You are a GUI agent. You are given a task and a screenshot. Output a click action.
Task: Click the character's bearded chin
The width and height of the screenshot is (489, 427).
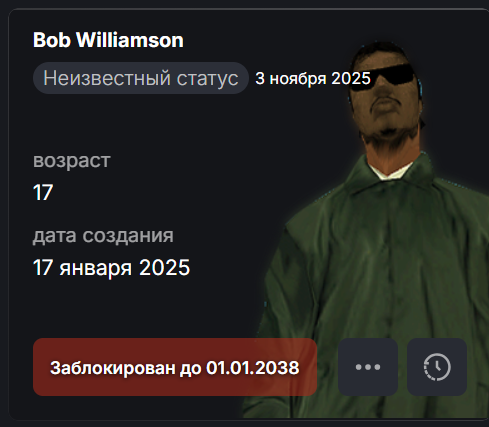[x=387, y=128]
